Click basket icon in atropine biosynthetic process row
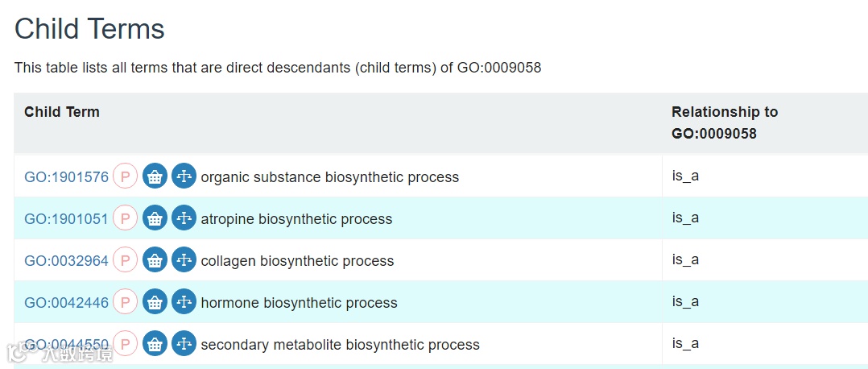Image resolution: width=868 pixels, height=369 pixels. [x=155, y=218]
